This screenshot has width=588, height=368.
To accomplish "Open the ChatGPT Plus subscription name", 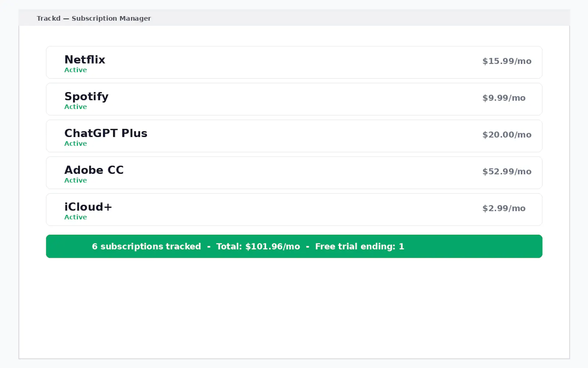I will point(106,133).
